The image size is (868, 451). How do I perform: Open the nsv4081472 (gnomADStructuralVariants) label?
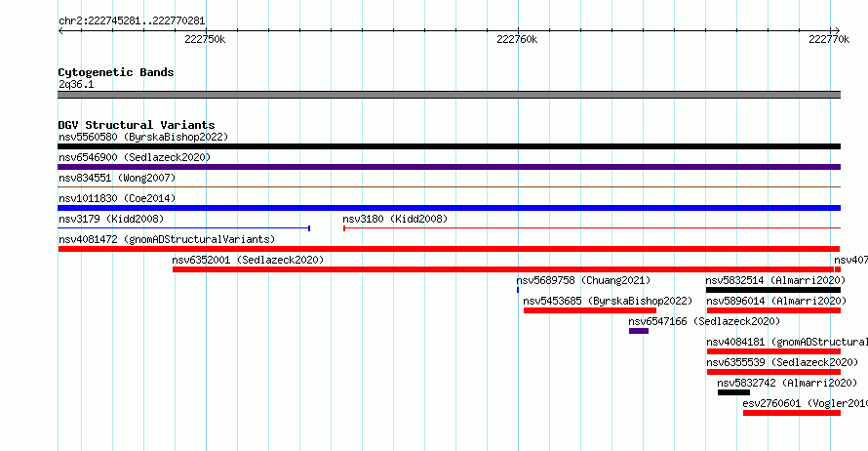tap(167, 239)
